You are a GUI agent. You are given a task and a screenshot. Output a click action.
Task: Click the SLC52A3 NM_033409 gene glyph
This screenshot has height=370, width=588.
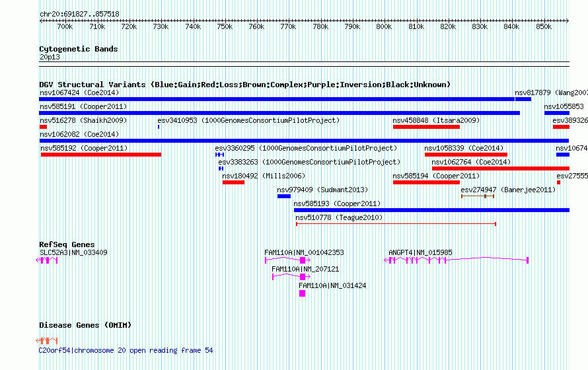46,260
